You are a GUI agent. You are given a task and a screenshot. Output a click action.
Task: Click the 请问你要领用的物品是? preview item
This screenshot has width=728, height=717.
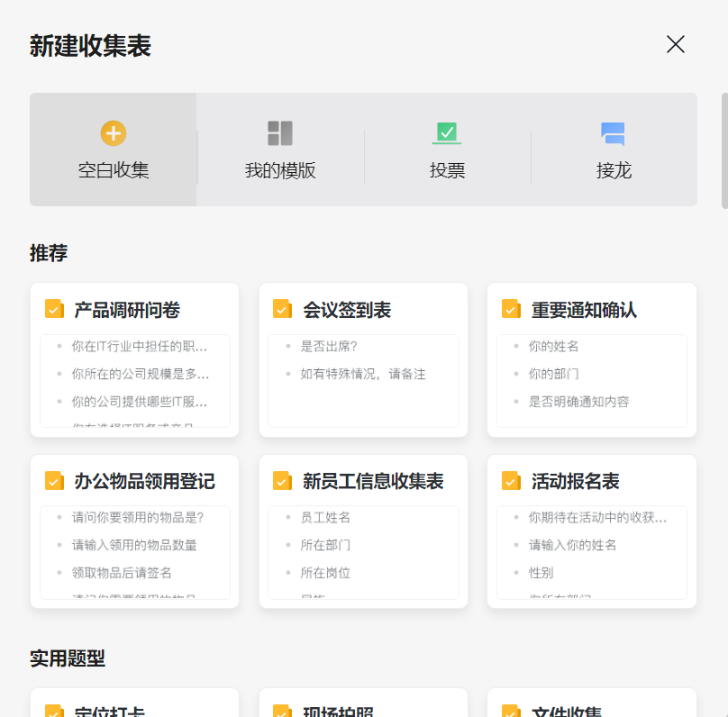point(138,517)
